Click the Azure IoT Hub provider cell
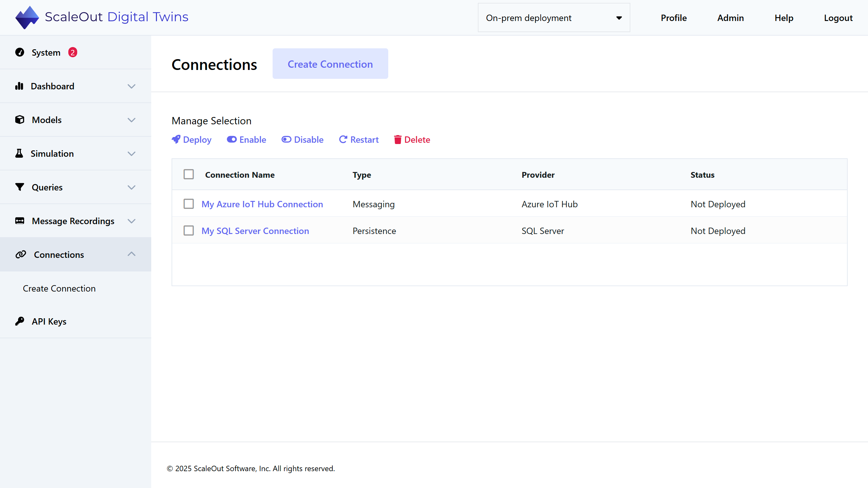Image resolution: width=868 pixels, height=488 pixels. (550, 204)
